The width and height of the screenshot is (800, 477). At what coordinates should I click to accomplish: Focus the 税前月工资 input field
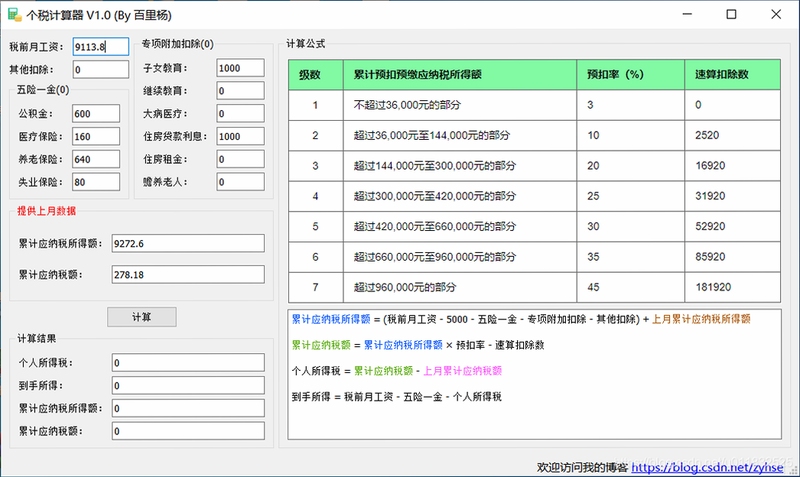[x=101, y=46]
